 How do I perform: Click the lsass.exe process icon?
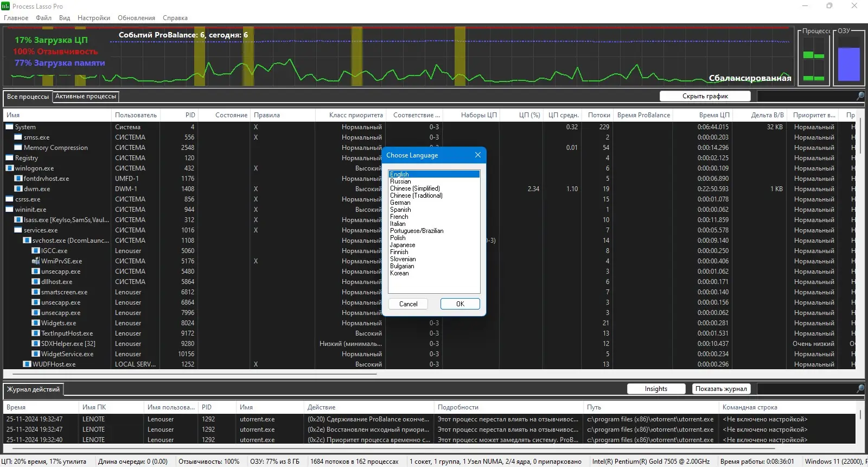pos(18,220)
